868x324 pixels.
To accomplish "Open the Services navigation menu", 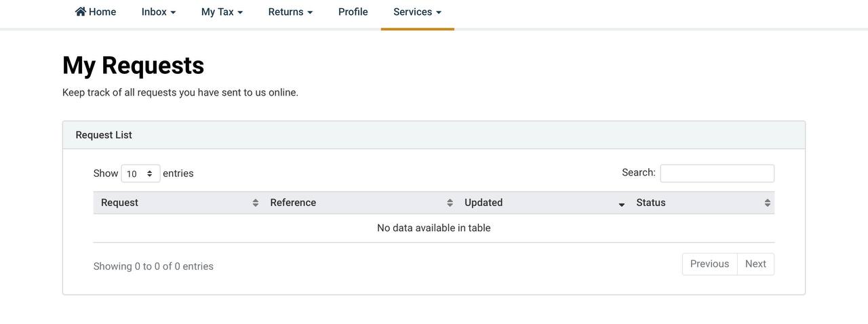I will click(x=417, y=12).
